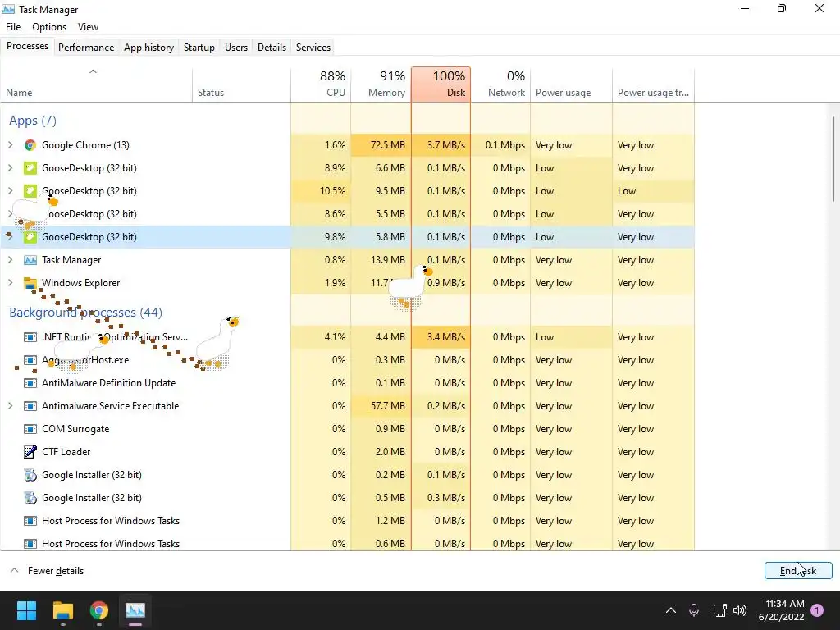Click the sort direction arrow above Name
Viewport: 840px width, 630px height.
pos(93,71)
